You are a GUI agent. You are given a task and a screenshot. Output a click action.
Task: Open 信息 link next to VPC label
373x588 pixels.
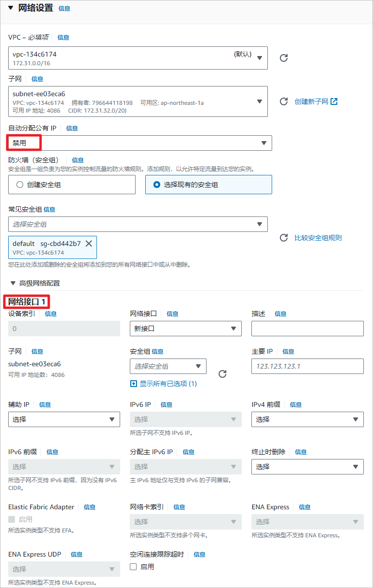[63, 37]
